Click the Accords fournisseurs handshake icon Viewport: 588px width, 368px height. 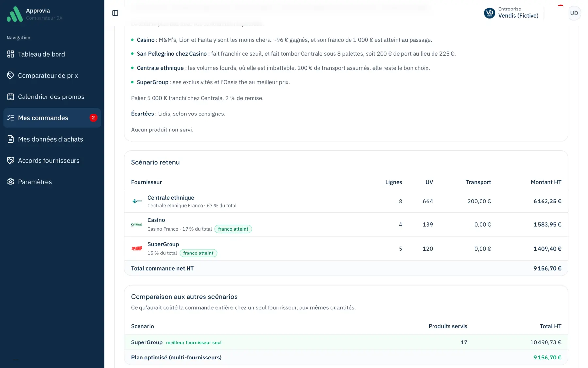(10, 160)
